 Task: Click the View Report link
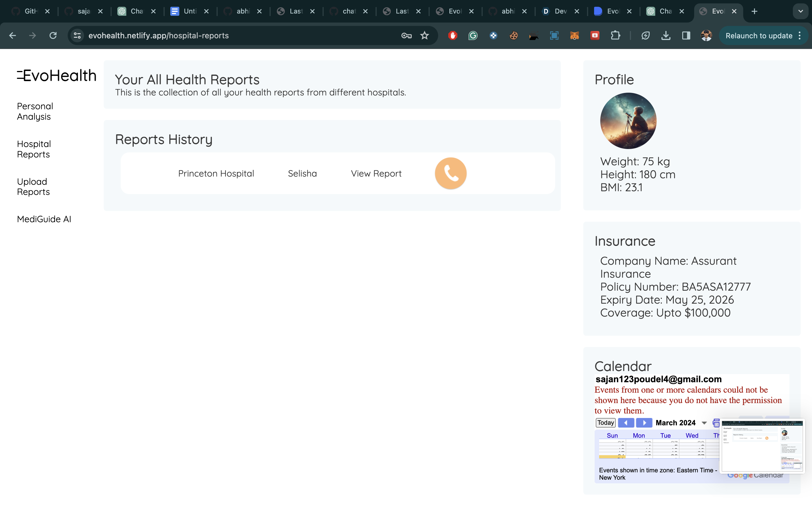376,173
